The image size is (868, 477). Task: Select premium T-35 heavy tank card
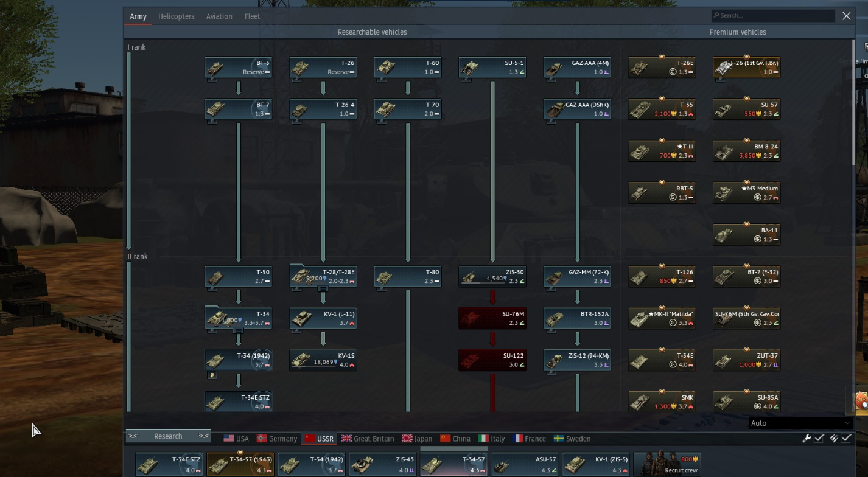[662, 110]
